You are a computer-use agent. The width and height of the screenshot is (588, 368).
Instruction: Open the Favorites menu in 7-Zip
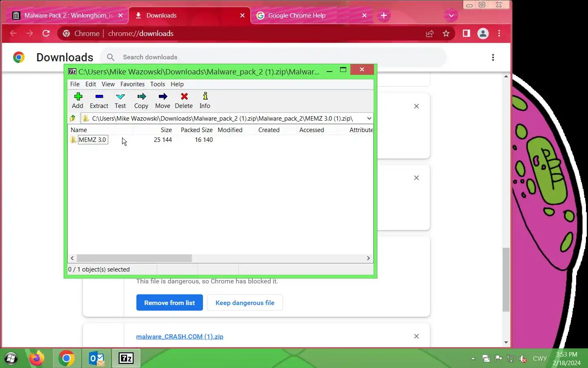[132, 84]
